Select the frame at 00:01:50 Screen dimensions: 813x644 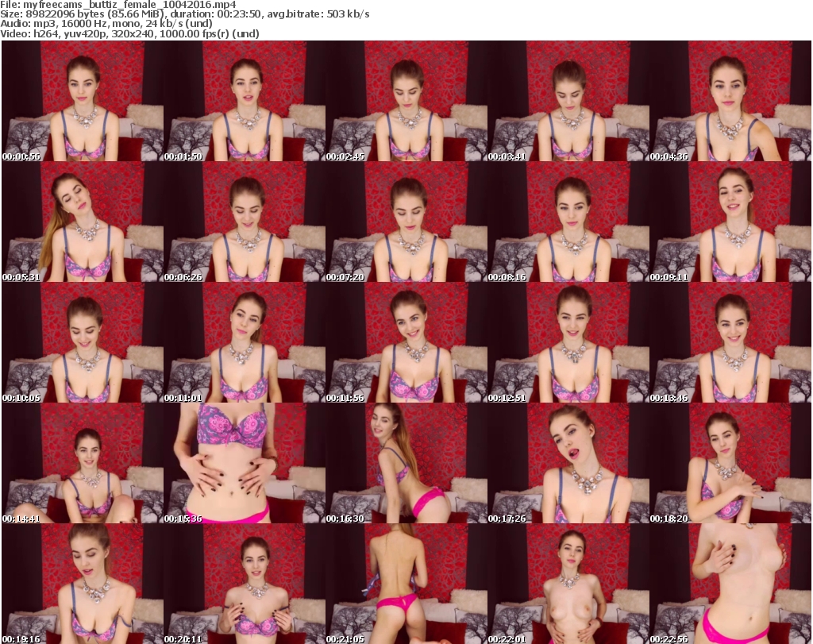[x=245, y=101]
